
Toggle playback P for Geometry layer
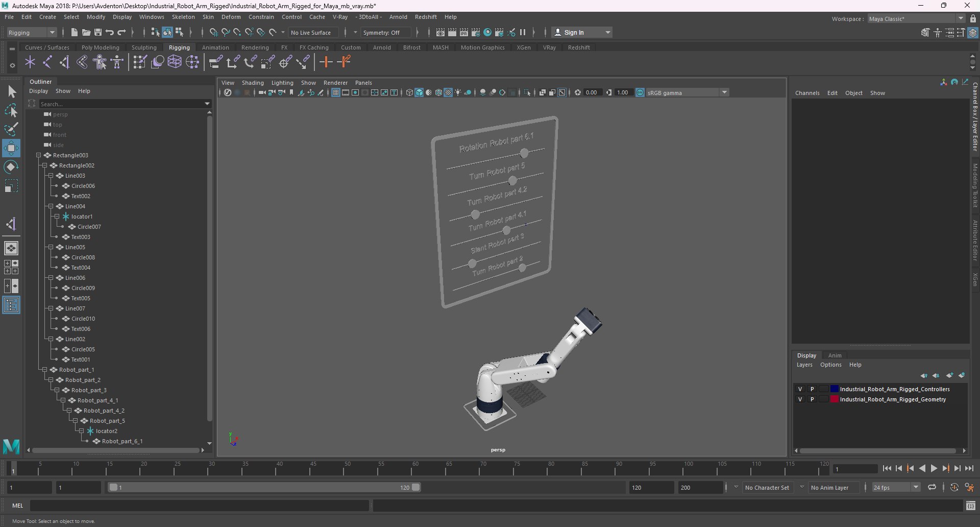pos(812,399)
